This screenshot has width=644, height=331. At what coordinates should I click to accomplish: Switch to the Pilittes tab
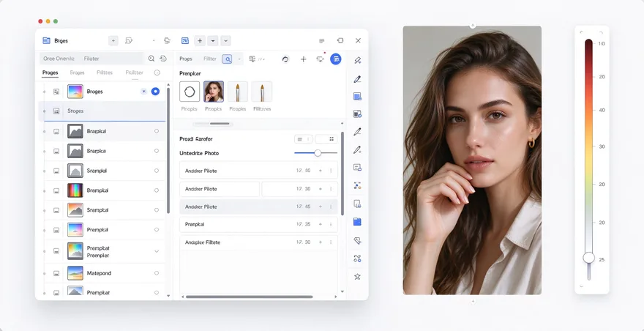(x=105, y=72)
